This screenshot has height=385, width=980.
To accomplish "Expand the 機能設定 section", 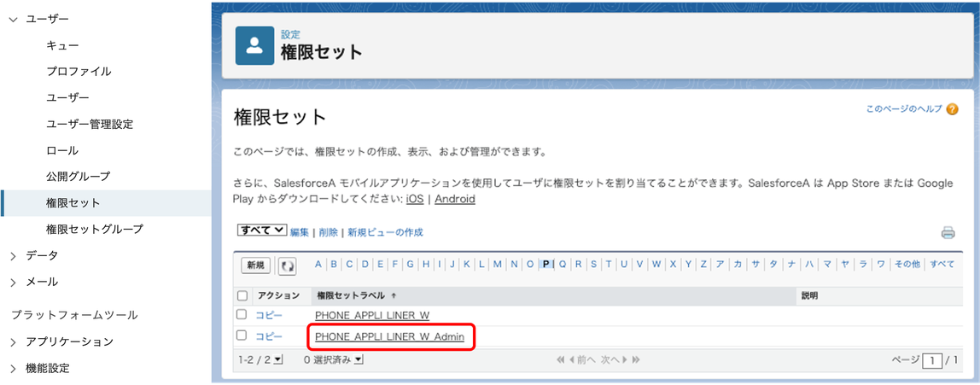I will pyautogui.click(x=14, y=368).
